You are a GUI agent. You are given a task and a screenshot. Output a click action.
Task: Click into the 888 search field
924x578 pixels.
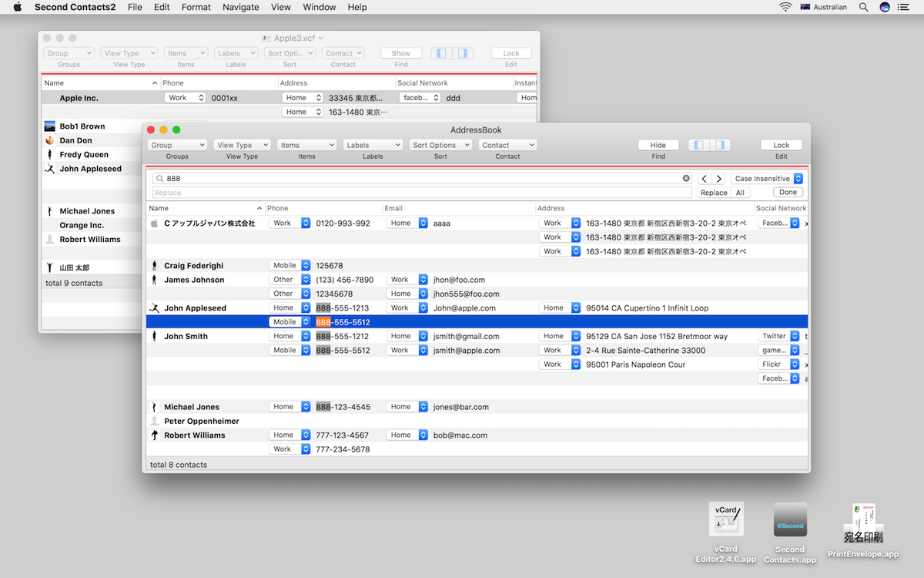click(422, 178)
